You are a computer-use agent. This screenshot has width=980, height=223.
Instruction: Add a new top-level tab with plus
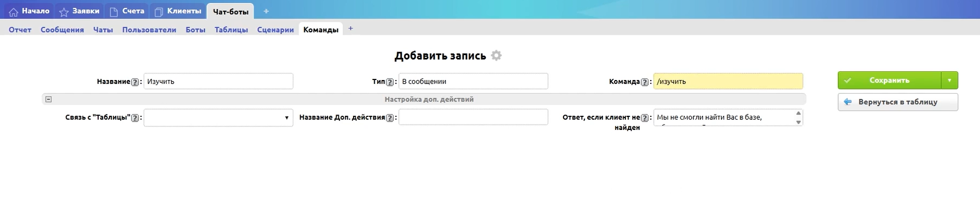click(x=266, y=11)
